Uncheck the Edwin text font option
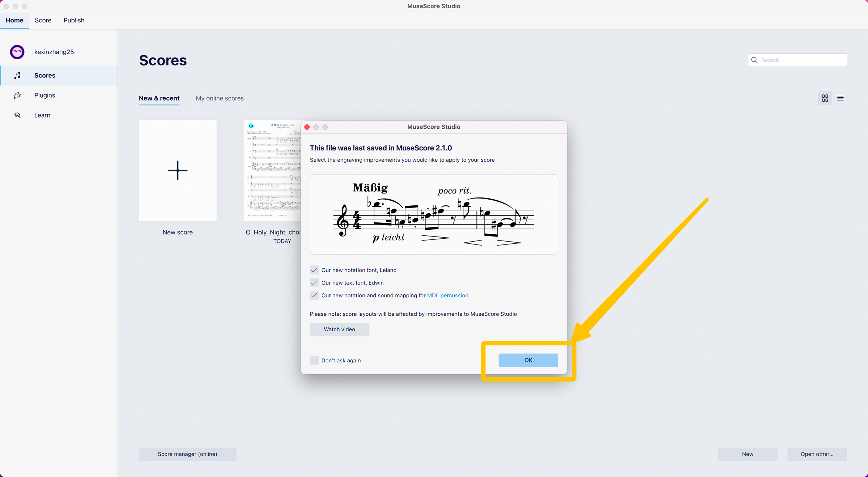This screenshot has width=868, height=477. 314,282
